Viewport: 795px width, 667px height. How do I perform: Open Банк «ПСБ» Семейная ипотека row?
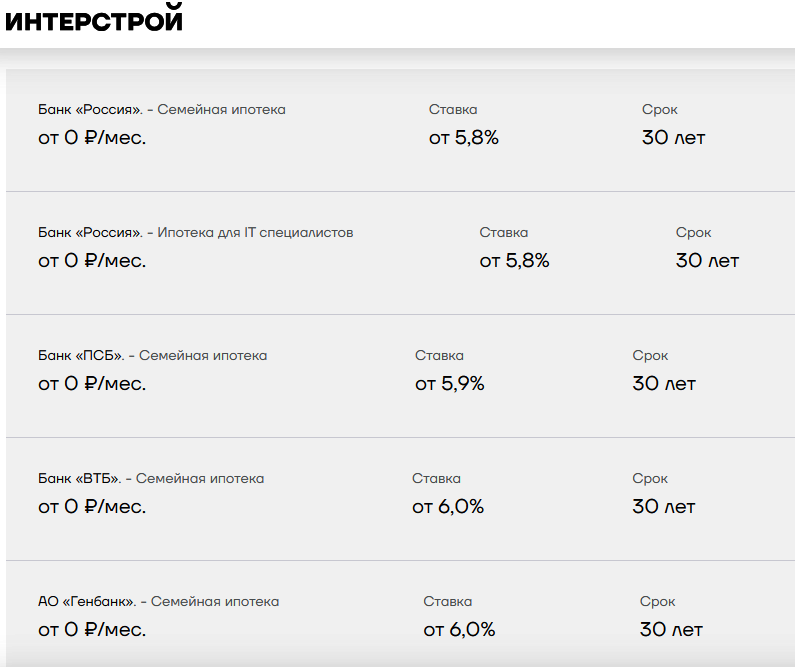pyautogui.click(x=401, y=376)
